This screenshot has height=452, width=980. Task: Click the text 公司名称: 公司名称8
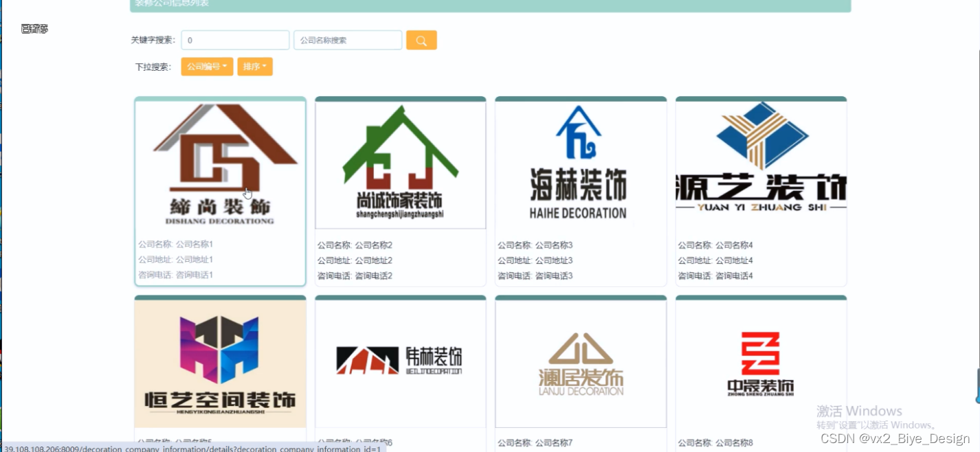[715, 442]
